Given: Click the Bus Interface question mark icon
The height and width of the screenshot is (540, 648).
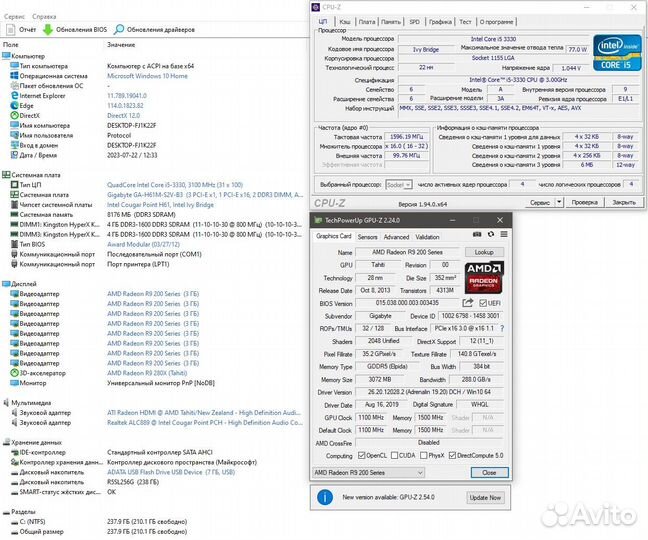Looking at the screenshot, I should pyautogui.click(x=501, y=328).
